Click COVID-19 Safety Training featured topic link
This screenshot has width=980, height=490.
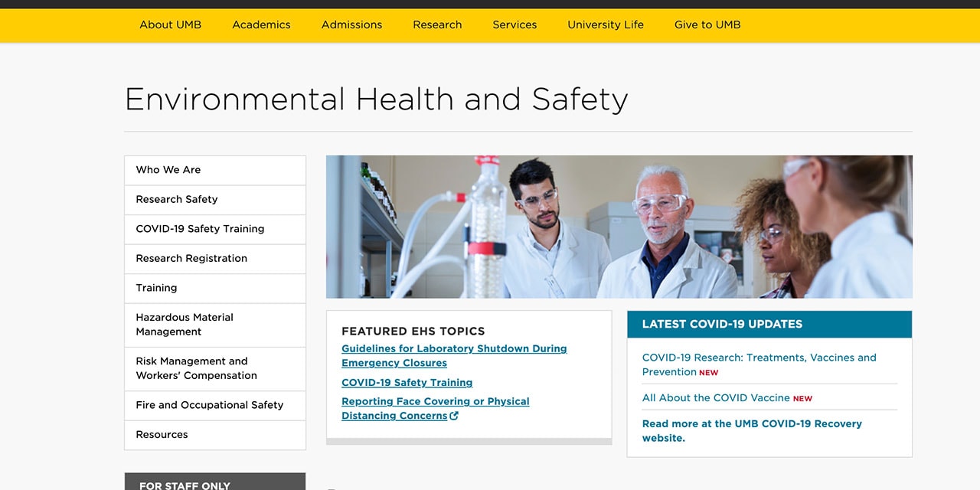coord(407,383)
